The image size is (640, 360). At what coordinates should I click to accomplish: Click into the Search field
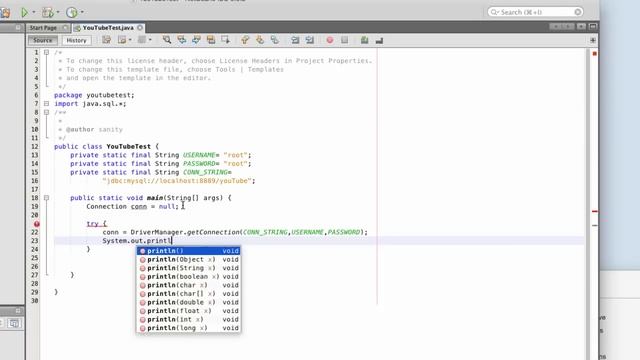click(x=535, y=12)
